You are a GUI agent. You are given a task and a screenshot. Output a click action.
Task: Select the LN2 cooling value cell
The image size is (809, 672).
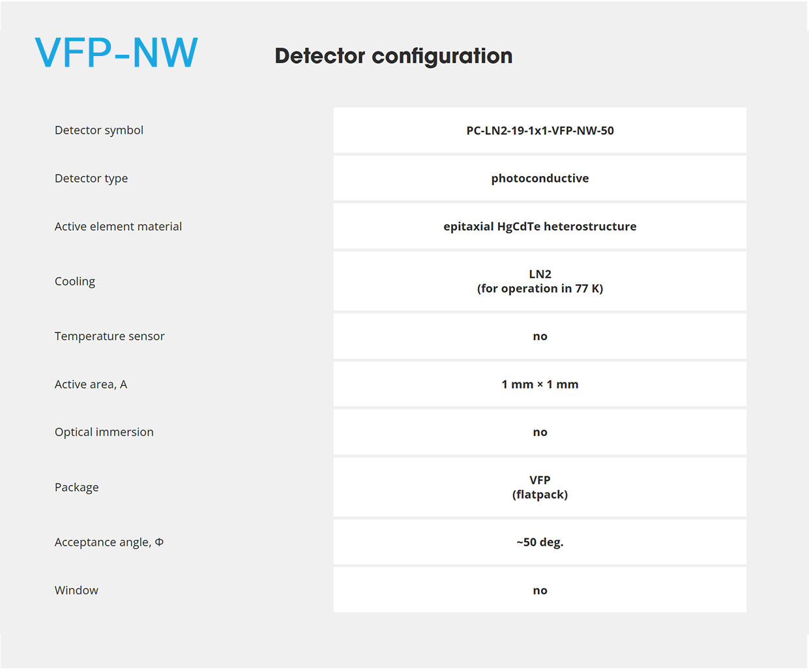[540, 281]
